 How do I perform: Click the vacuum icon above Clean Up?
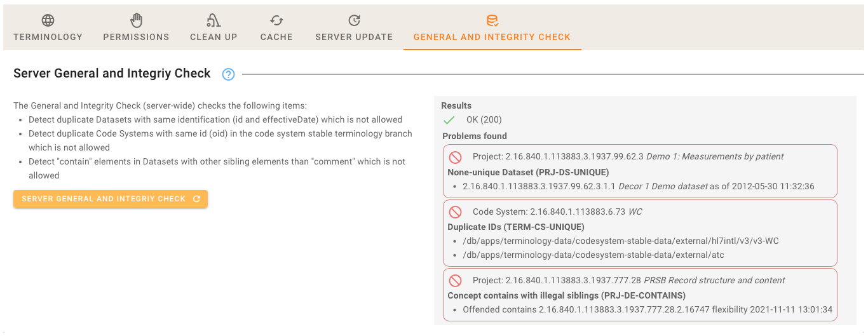tap(214, 20)
